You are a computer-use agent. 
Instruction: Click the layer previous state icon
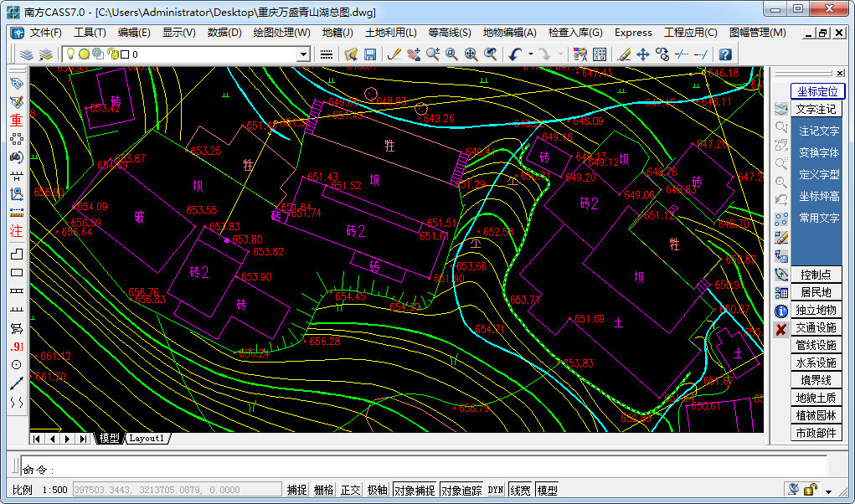pyautogui.click(x=46, y=54)
